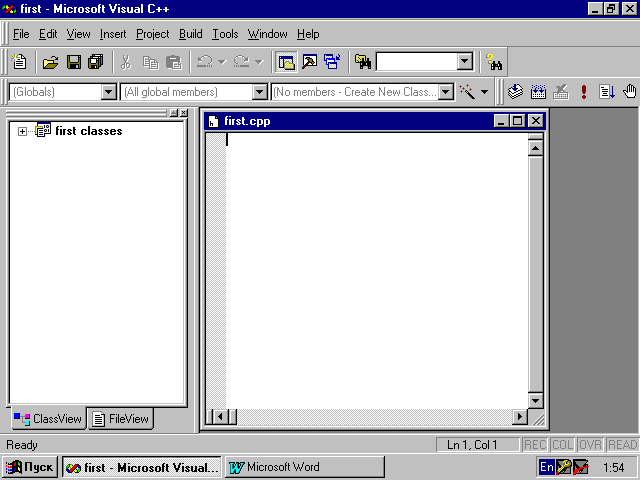Viewport: 640px width, 480px height.
Task: Click the Find in Files binoculars icon
Action: tap(363, 62)
